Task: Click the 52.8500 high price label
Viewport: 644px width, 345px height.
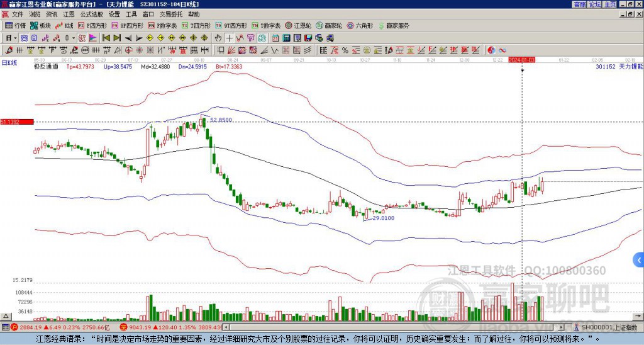Action: (221, 120)
